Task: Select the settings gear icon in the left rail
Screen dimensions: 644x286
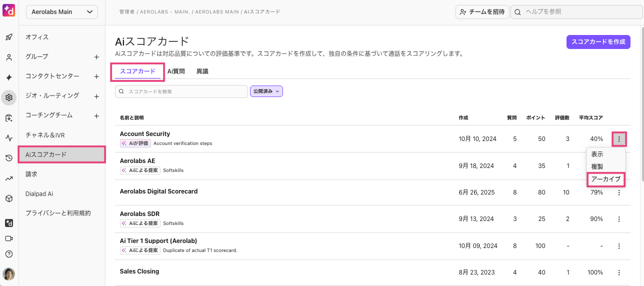Action: 8,98
